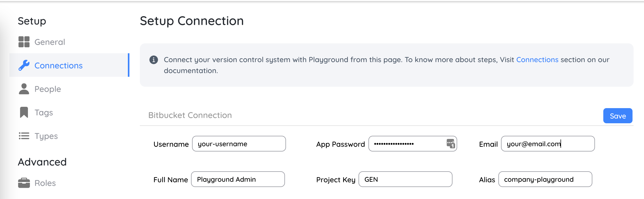The width and height of the screenshot is (644, 199).
Task: Save the Bitbucket connection
Action: click(x=618, y=116)
